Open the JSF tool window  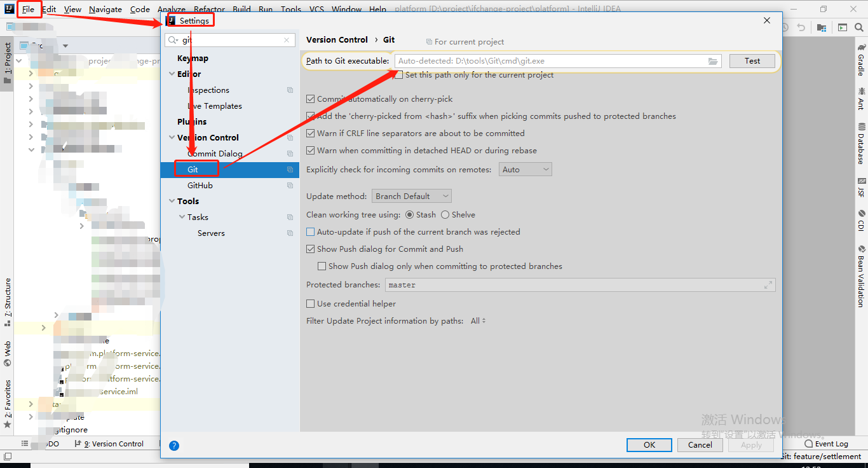pyautogui.click(x=862, y=188)
